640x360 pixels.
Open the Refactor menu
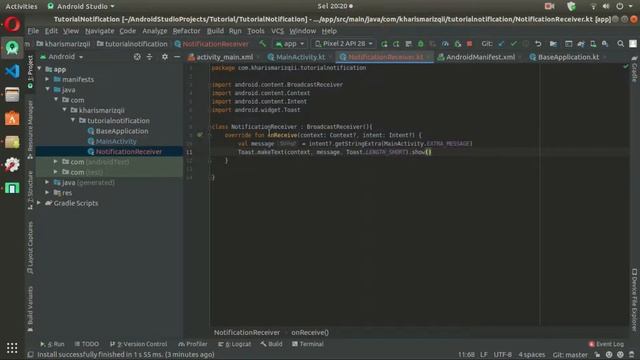186,31
